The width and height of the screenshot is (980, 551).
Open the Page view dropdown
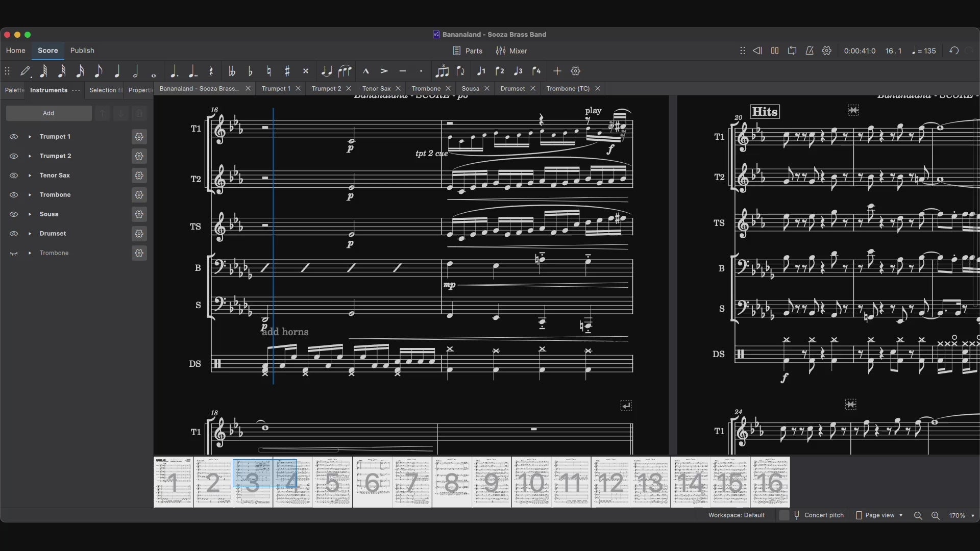pyautogui.click(x=879, y=515)
